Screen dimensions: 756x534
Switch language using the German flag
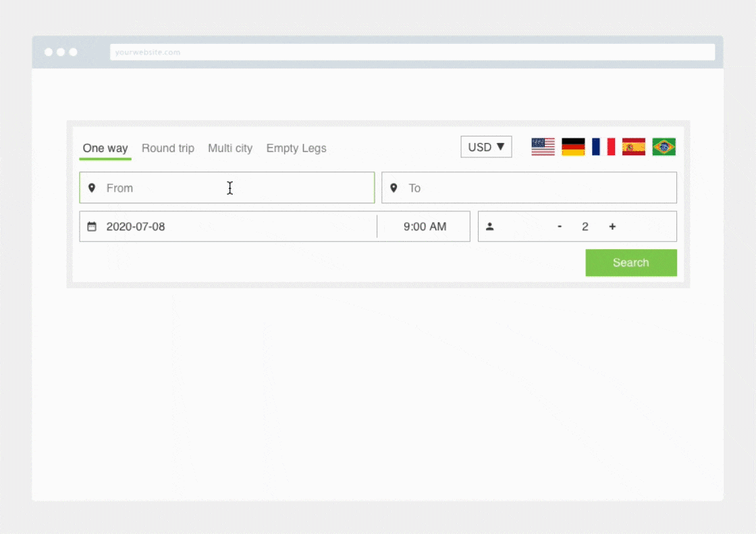(x=573, y=146)
